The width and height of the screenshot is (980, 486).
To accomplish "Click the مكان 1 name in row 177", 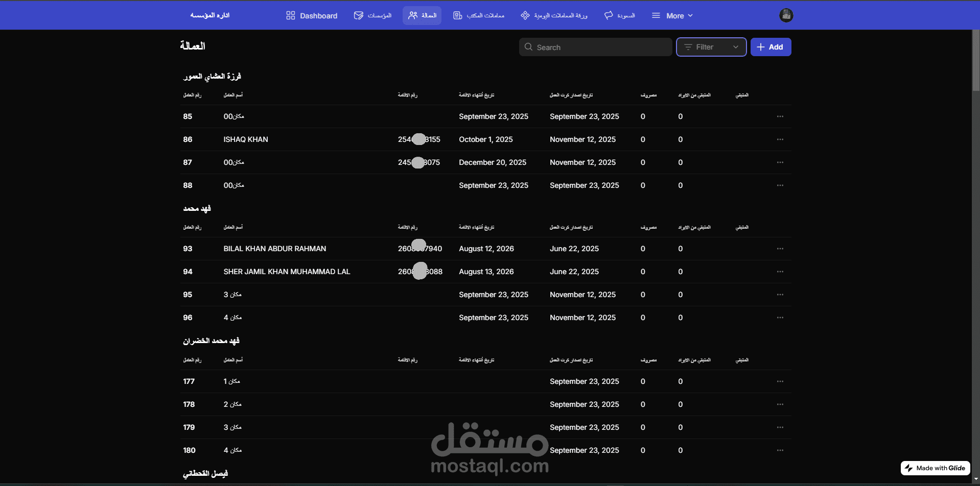I will 232,381.
